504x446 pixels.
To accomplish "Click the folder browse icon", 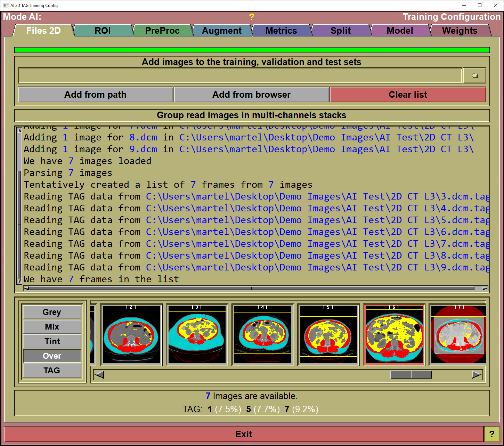I will point(474,76).
